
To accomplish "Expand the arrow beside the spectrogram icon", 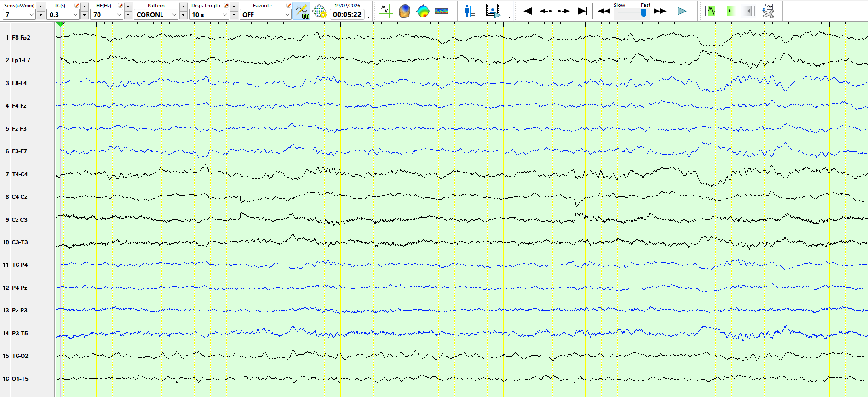I will pyautogui.click(x=454, y=17).
